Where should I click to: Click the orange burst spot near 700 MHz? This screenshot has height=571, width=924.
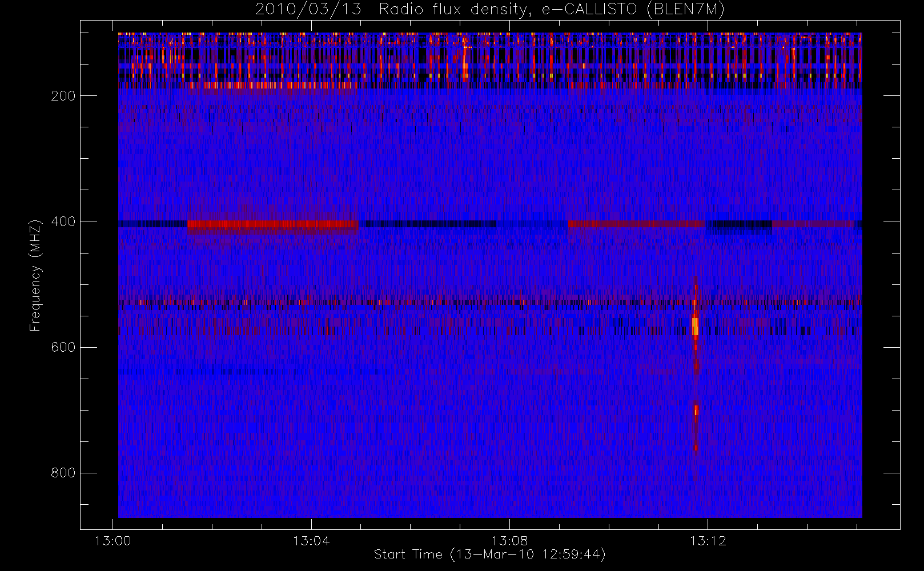point(696,410)
